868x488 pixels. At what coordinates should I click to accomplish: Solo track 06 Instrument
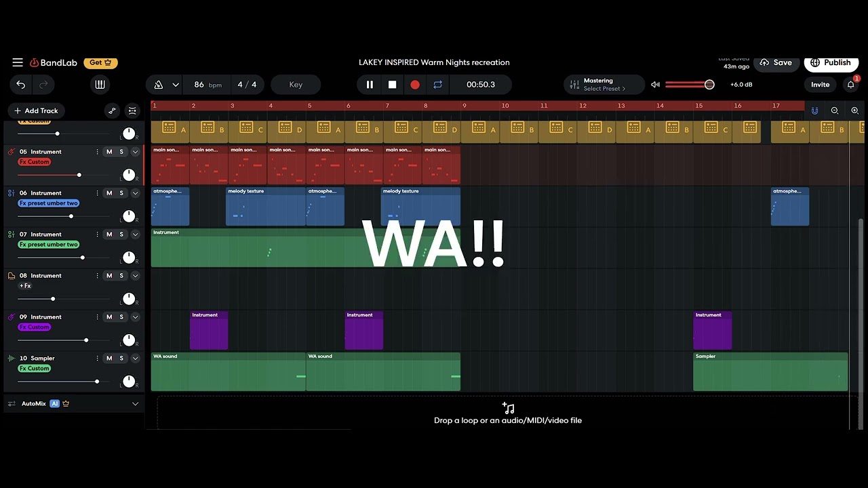pos(121,193)
